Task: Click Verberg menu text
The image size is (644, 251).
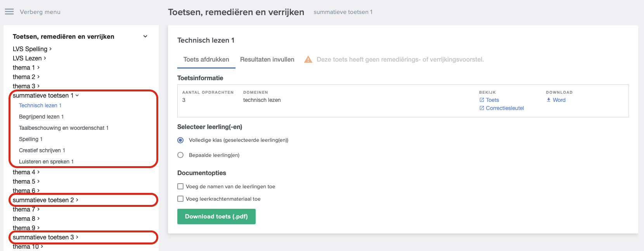Action: click(40, 12)
